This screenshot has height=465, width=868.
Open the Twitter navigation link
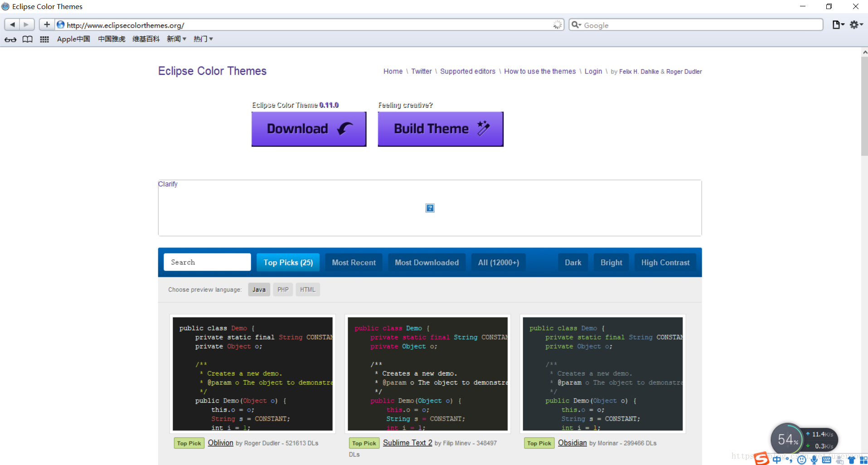tap(422, 72)
